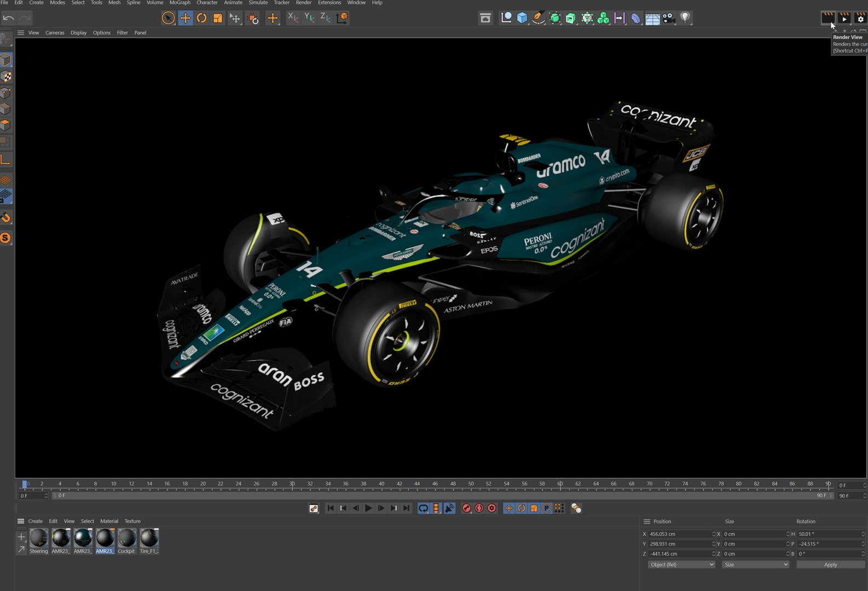Open the viewport Cameras menu
The image size is (868, 591).
click(x=55, y=33)
